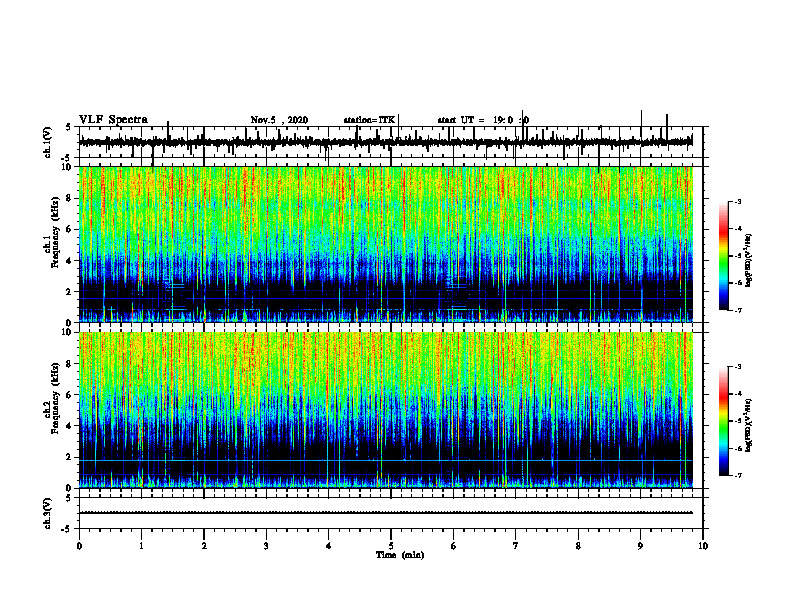Image resolution: width=792 pixels, height=612 pixels.
Task: Click the ch.1 voltage waveform panel
Action: click(x=391, y=142)
